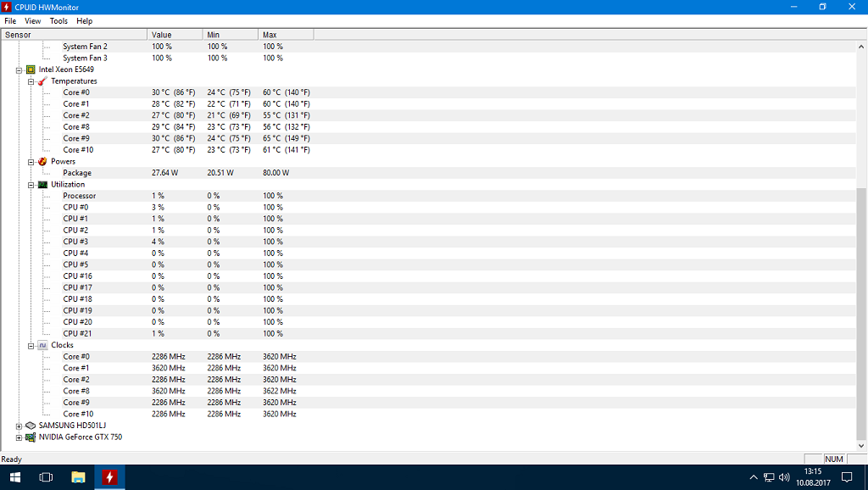Expand the NVIDIA GeForce GTX 750 node
The width and height of the screenshot is (868, 490).
point(19,438)
